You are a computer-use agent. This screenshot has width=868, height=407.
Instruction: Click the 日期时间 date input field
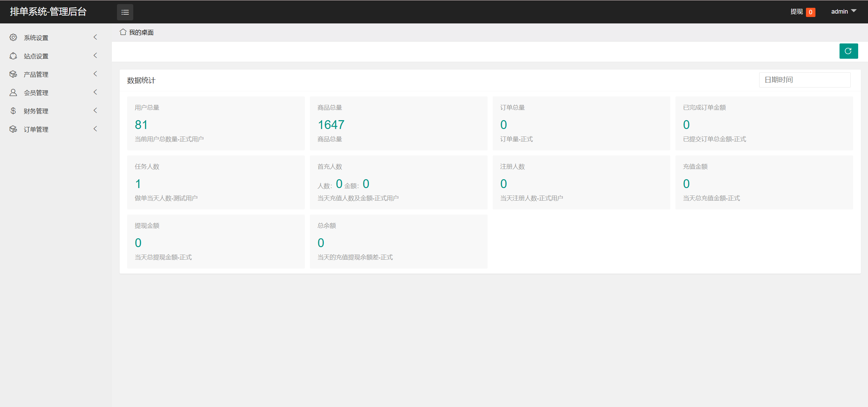tap(804, 80)
